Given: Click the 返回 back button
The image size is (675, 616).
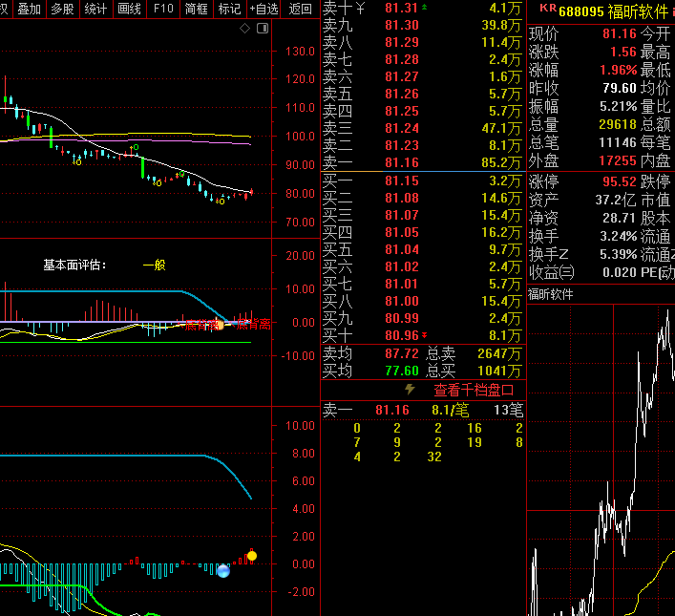Looking at the screenshot, I should [x=300, y=9].
